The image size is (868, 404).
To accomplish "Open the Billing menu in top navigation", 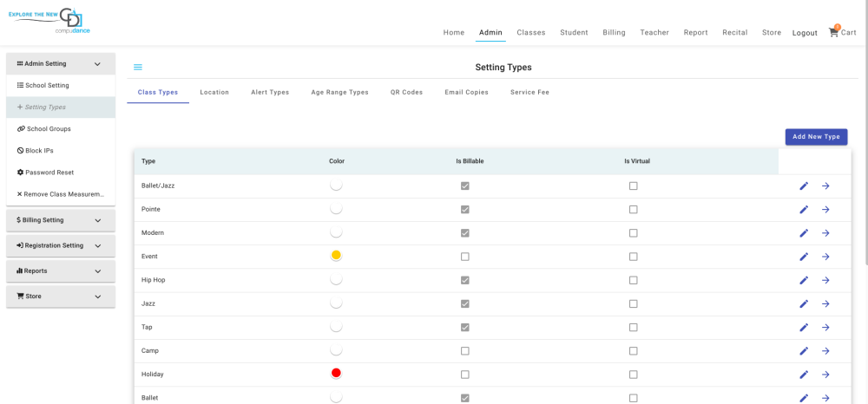I will pos(614,33).
